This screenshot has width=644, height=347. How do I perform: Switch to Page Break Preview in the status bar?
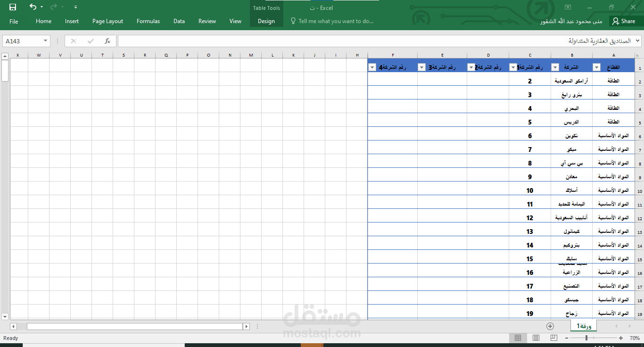pyautogui.click(x=553, y=338)
